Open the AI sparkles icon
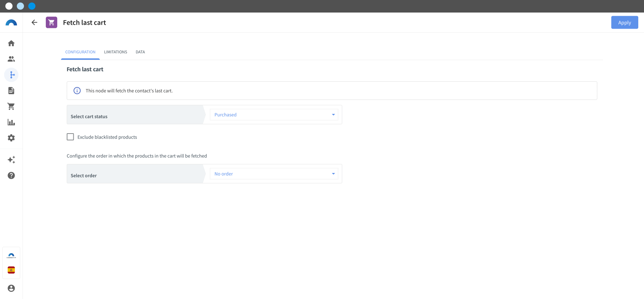Image resolution: width=644 pixels, height=299 pixels. pos(11,160)
